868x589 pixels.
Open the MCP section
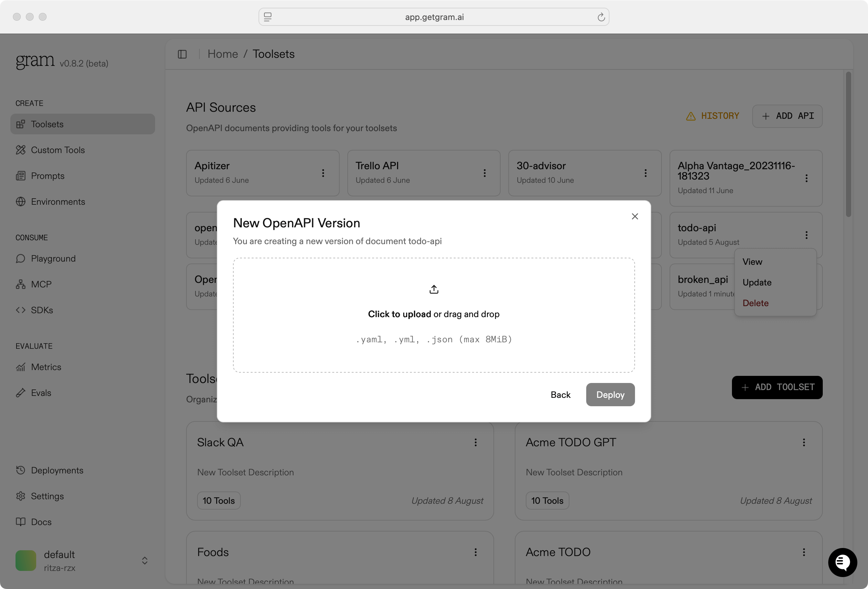(x=41, y=284)
